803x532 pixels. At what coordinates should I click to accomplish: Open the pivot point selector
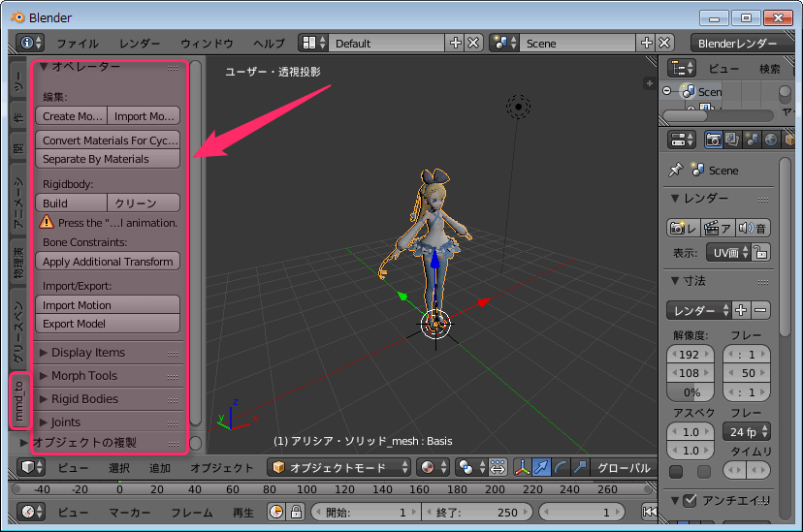(x=470, y=467)
